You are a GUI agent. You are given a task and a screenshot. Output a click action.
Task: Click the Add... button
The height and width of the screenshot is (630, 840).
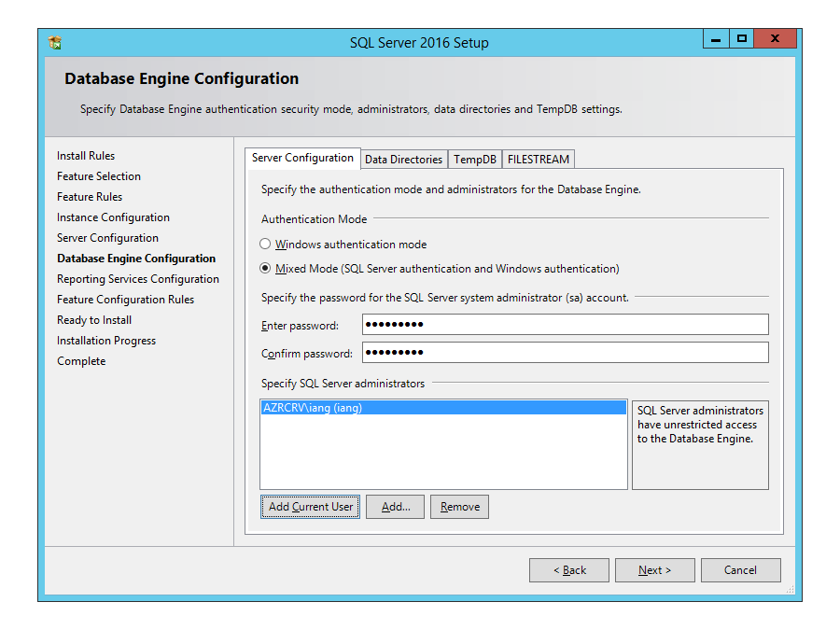click(x=396, y=507)
